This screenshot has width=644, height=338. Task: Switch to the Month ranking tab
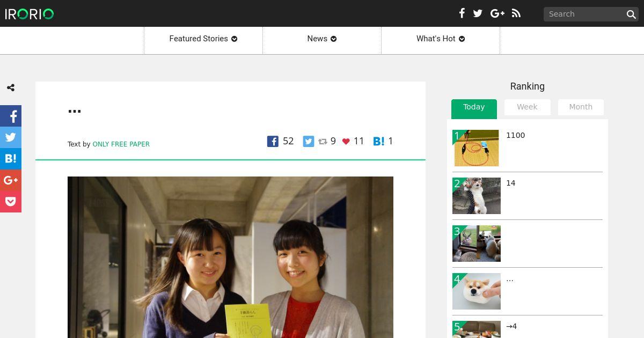(581, 107)
